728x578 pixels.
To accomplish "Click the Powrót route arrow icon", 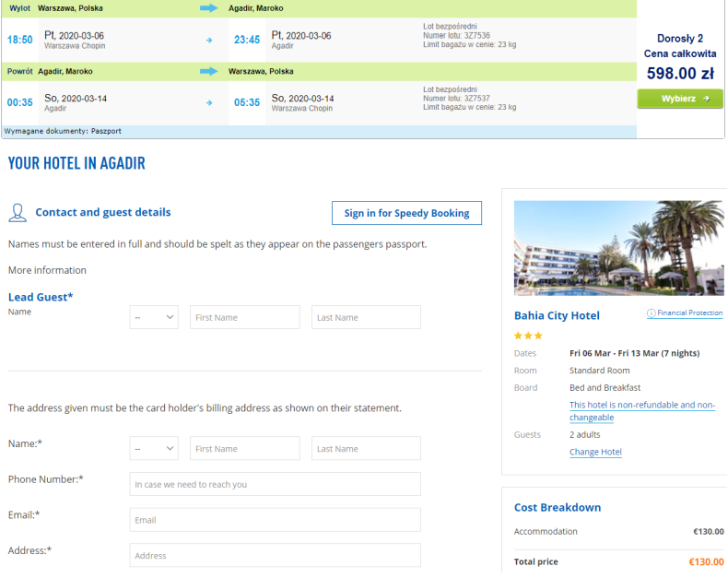I will [209, 71].
